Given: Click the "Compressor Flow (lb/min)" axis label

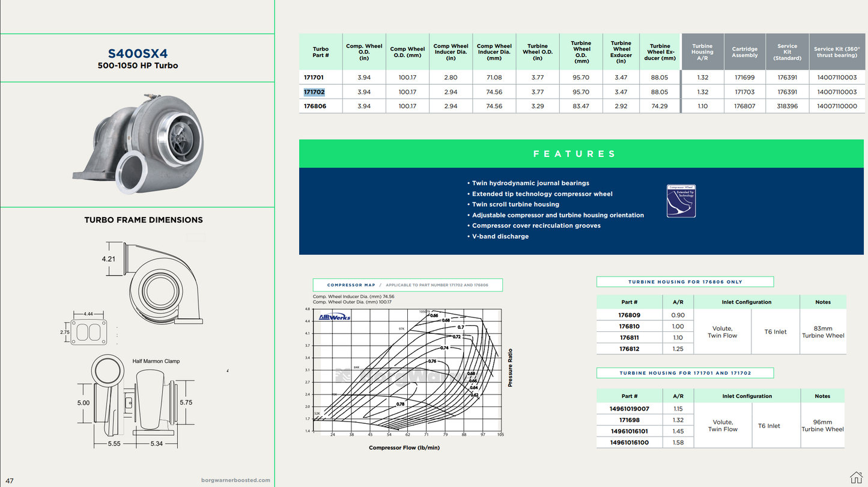Looking at the screenshot, I should tap(404, 448).
